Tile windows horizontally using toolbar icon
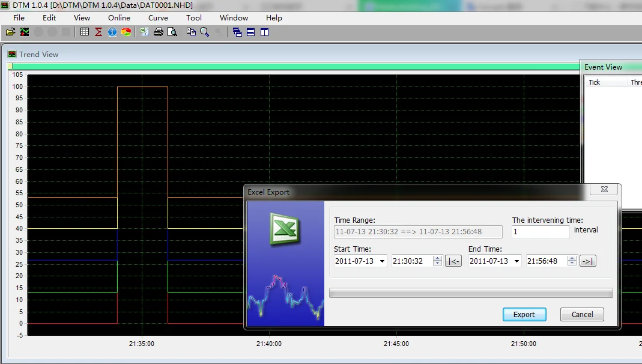Screen dimensions: 642x364 [x=251, y=32]
